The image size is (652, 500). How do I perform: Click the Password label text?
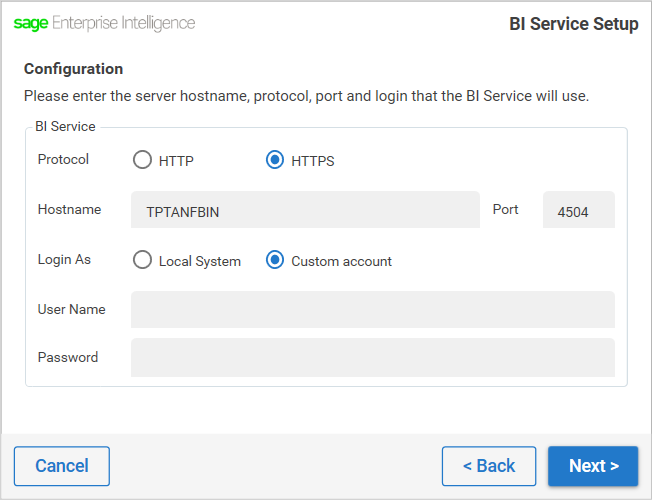coord(68,357)
